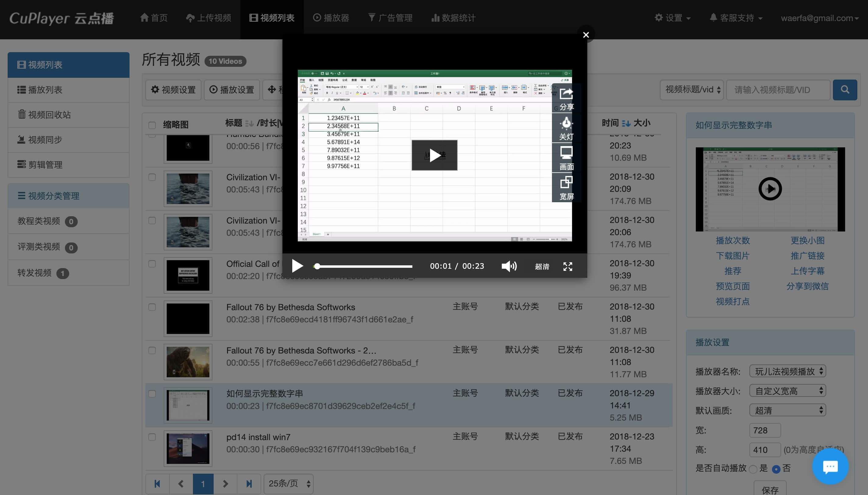Screen dimensions: 868x495
Task: Seek on the video progress bar
Action: click(363, 267)
